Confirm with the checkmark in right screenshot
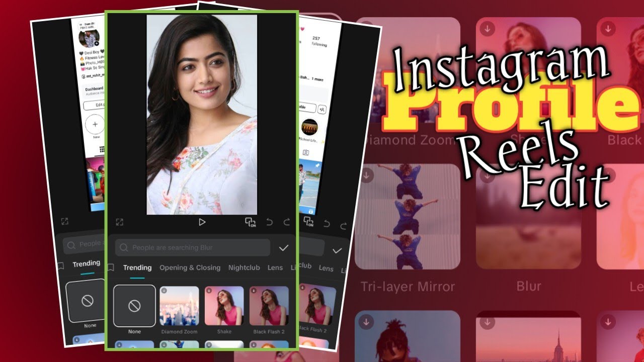644x362 pixels. click(x=337, y=250)
